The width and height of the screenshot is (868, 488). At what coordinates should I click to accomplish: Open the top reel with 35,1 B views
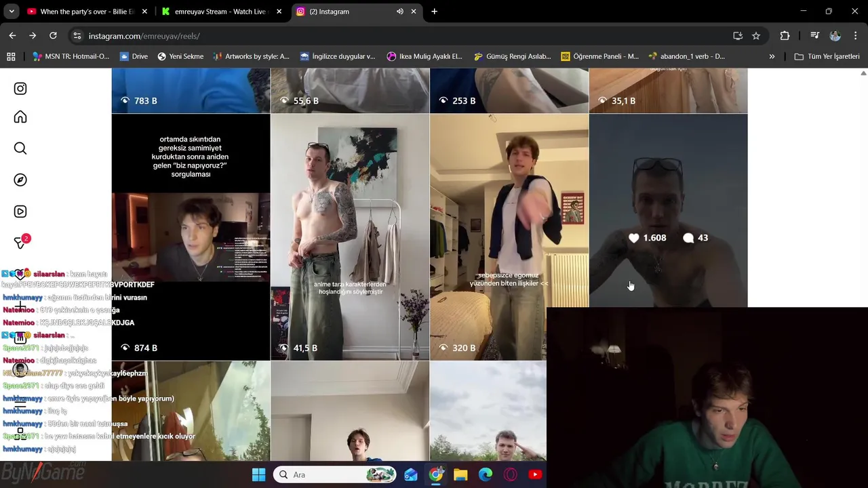pyautogui.click(x=668, y=90)
